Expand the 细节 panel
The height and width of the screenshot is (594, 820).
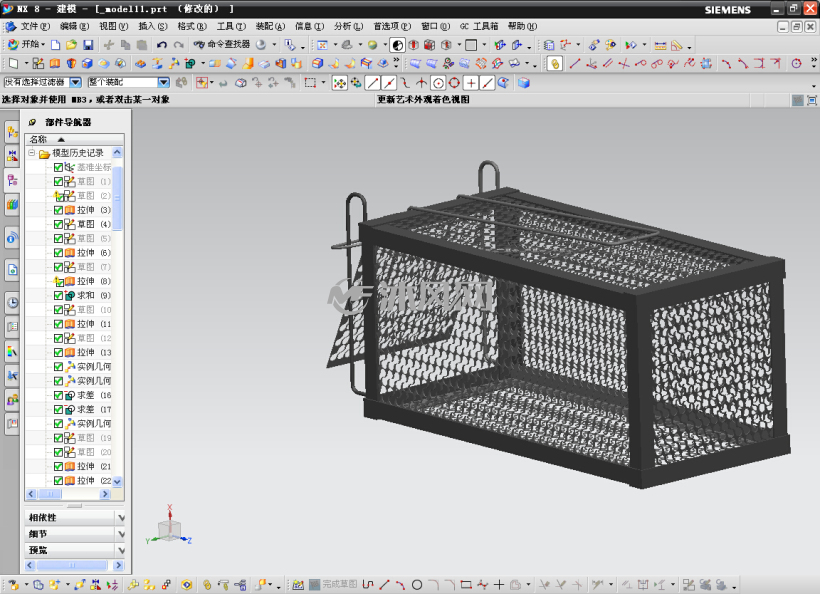[75, 534]
